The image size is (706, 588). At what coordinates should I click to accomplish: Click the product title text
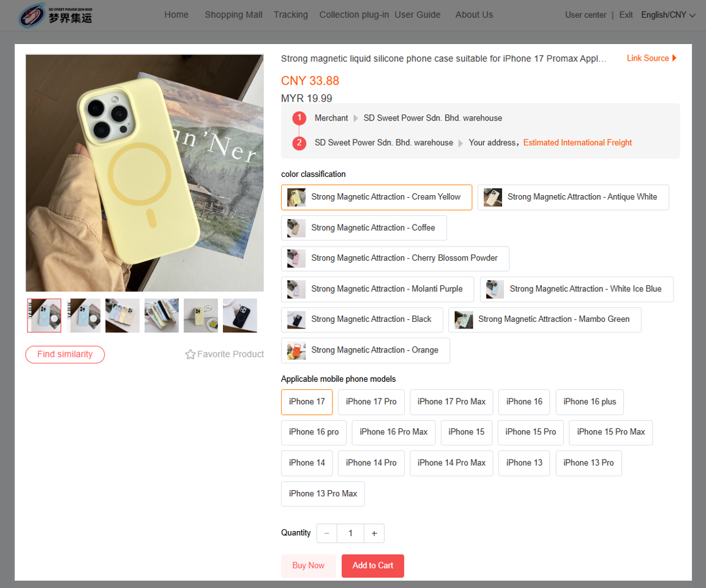443,59
